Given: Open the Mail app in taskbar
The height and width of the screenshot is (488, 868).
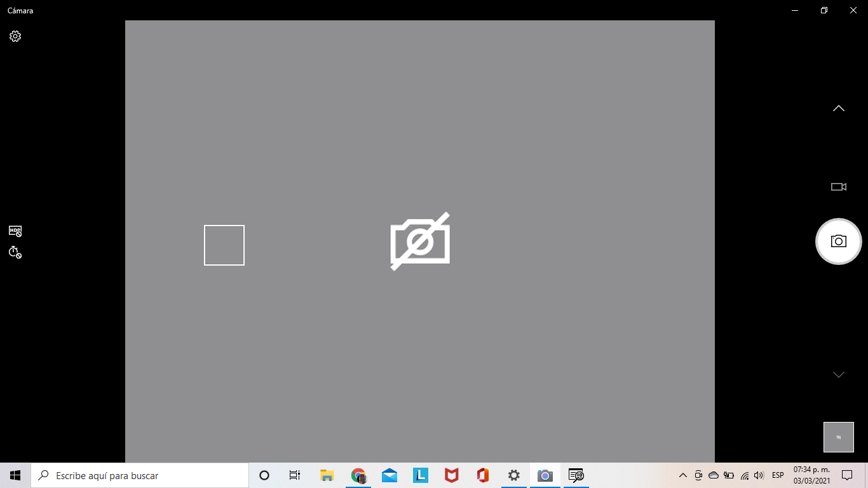Looking at the screenshot, I should click(x=390, y=475).
